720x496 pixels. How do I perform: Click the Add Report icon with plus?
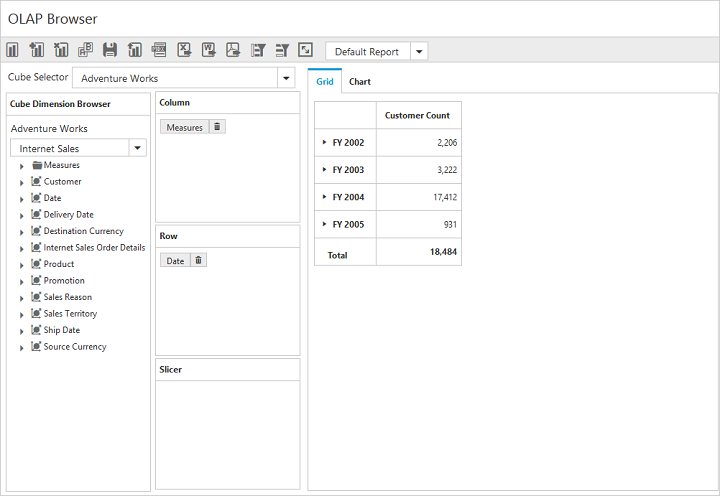click(x=37, y=50)
